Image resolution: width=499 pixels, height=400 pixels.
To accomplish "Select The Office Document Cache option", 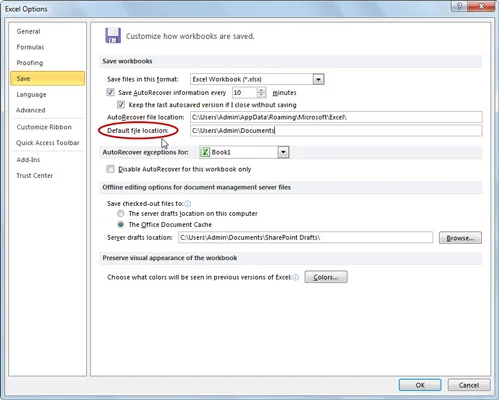I will click(121, 225).
